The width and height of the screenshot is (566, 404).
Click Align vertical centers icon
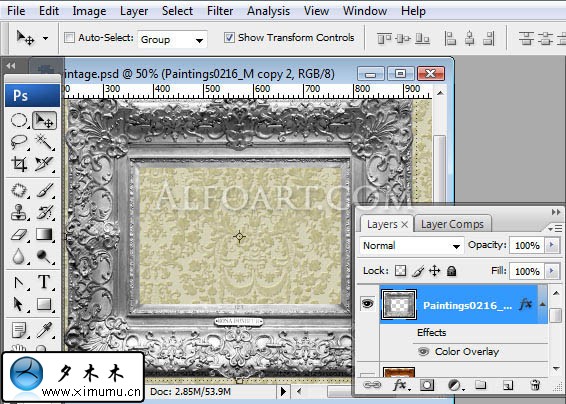(403, 38)
